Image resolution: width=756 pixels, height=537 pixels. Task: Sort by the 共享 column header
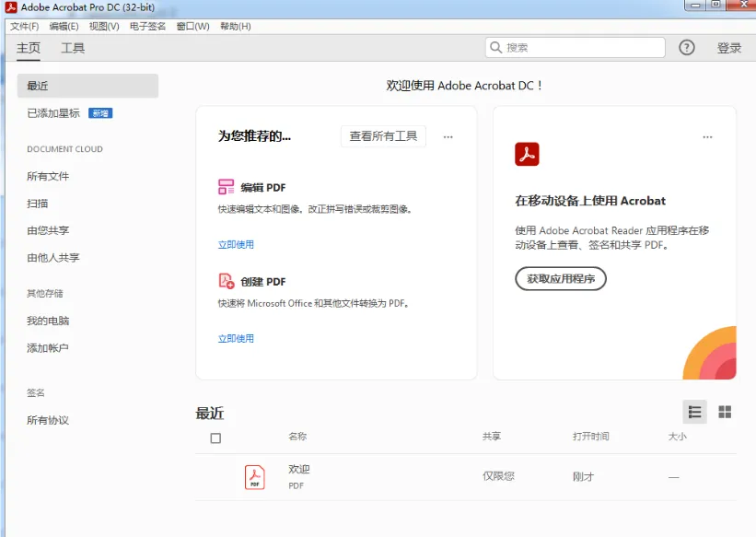click(x=492, y=437)
